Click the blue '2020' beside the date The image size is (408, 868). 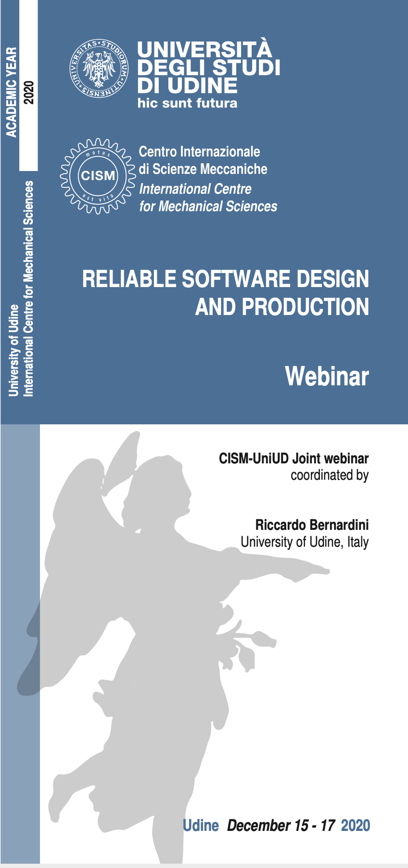click(x=356, y=825)
